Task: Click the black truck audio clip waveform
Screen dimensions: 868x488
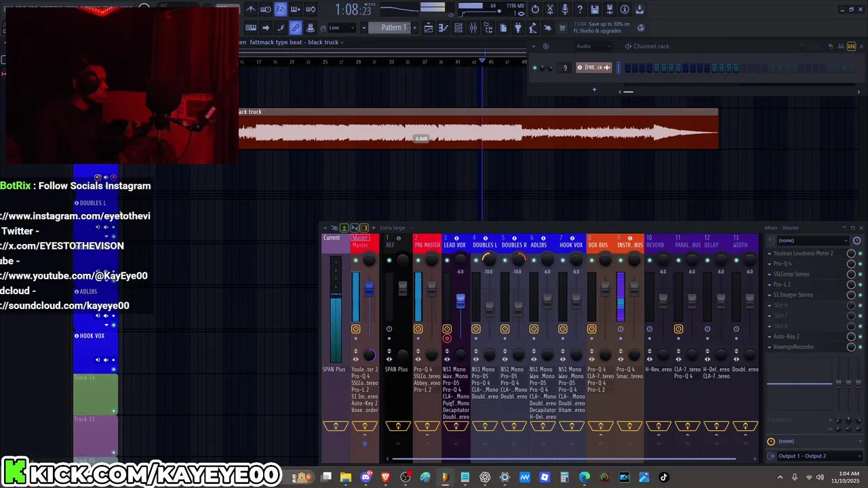Action: click(478, 132)
